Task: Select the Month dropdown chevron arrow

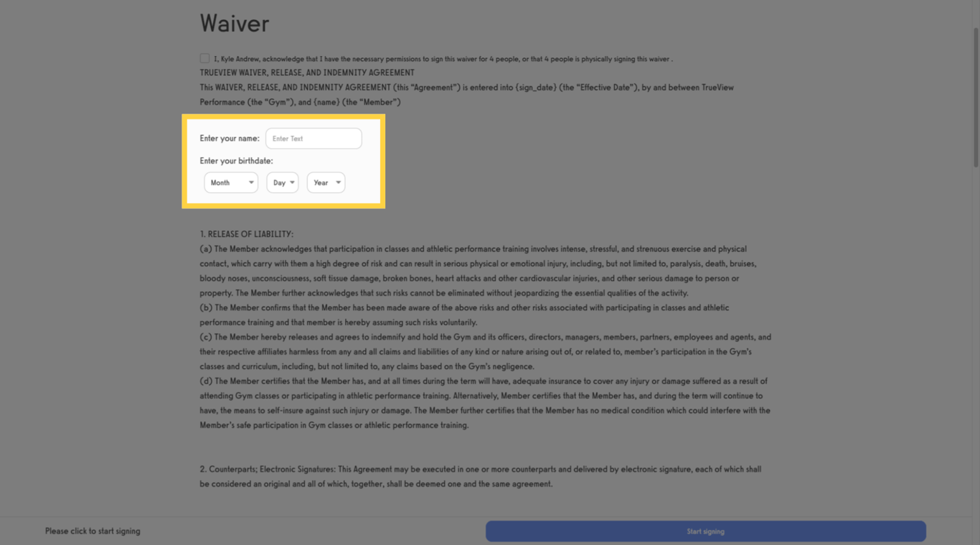Action: coord(250,182)
